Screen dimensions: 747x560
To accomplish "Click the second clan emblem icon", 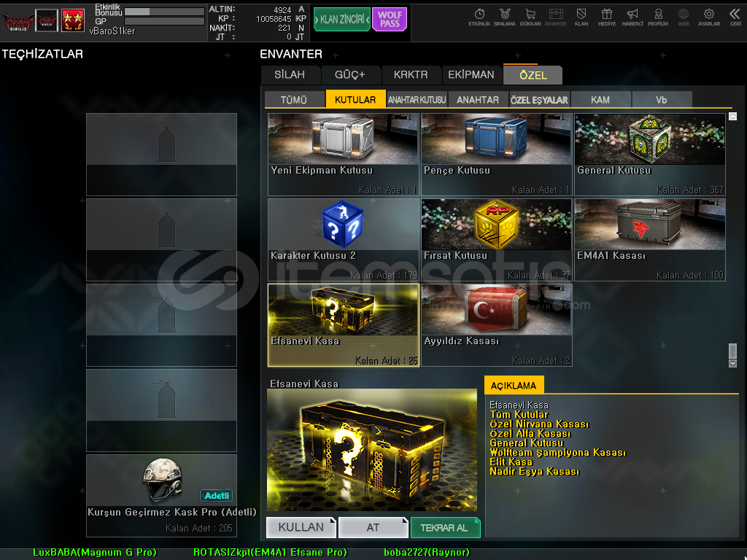I will pyautogui.click(x=47, y=20).
